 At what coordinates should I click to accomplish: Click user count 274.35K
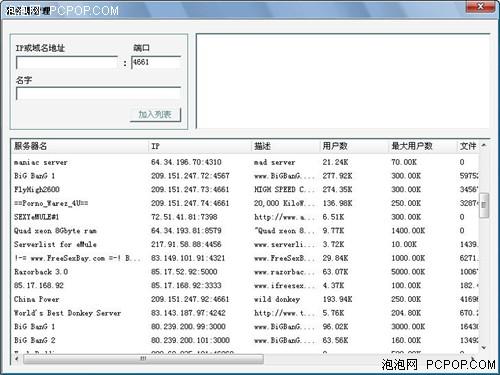pyautogui.click(x=337, y=189)
